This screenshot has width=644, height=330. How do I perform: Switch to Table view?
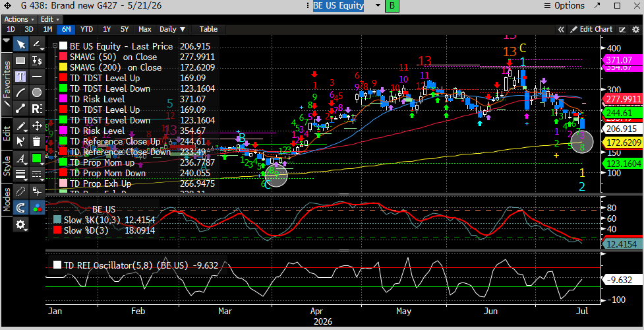click(208, 29)
